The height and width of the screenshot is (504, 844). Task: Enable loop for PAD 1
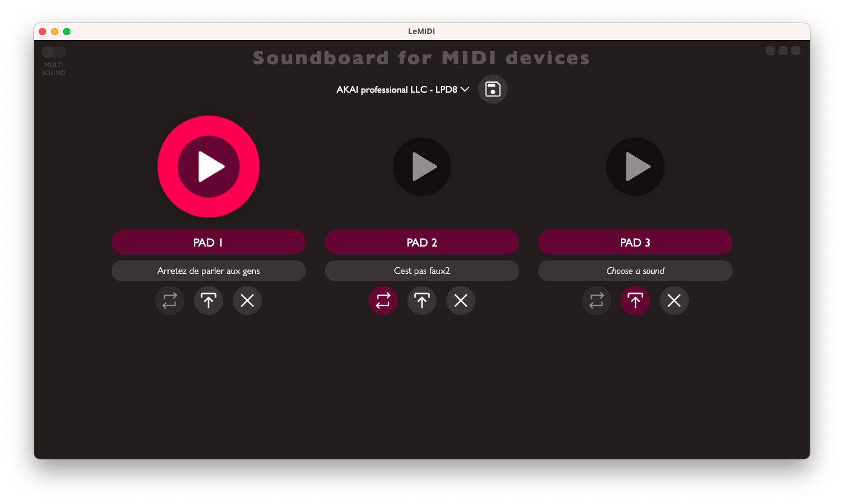[x=170, y=300]
